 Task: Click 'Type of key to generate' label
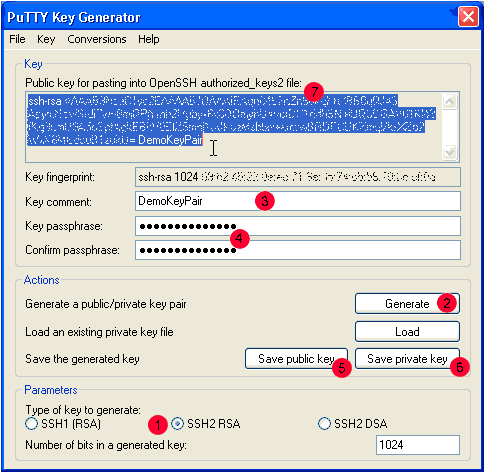point(83,410)
